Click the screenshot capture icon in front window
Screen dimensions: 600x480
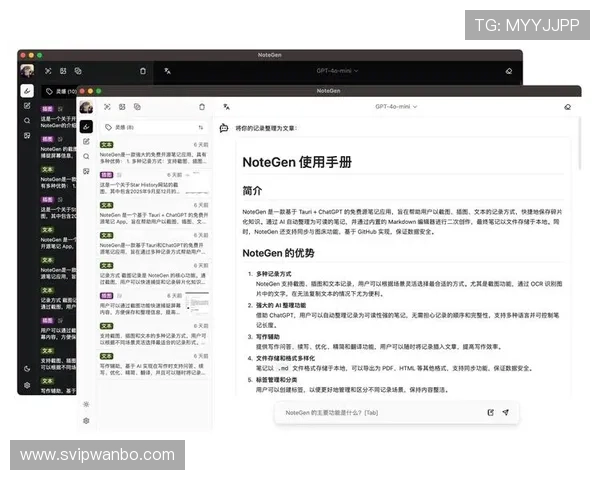[x=107, y=107]
